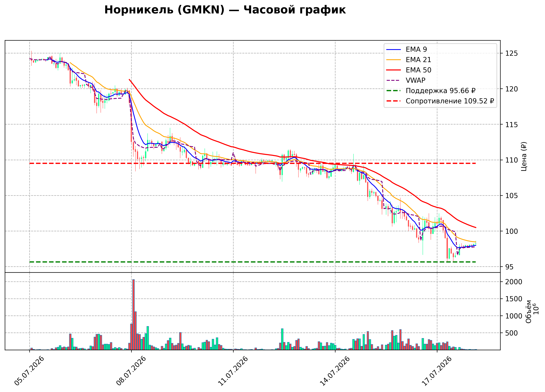Click the date label '14.07.2026'

335,371
